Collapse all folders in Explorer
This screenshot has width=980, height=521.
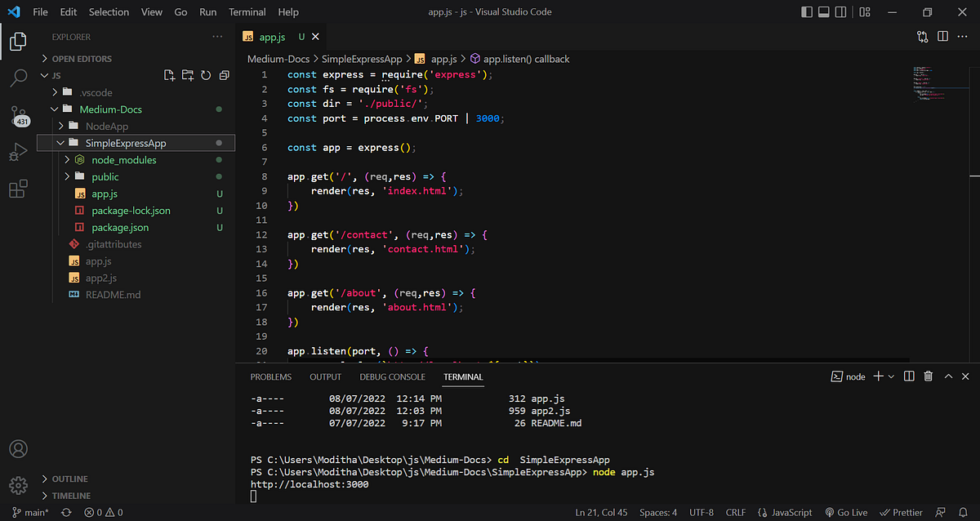tap(224, 74)
